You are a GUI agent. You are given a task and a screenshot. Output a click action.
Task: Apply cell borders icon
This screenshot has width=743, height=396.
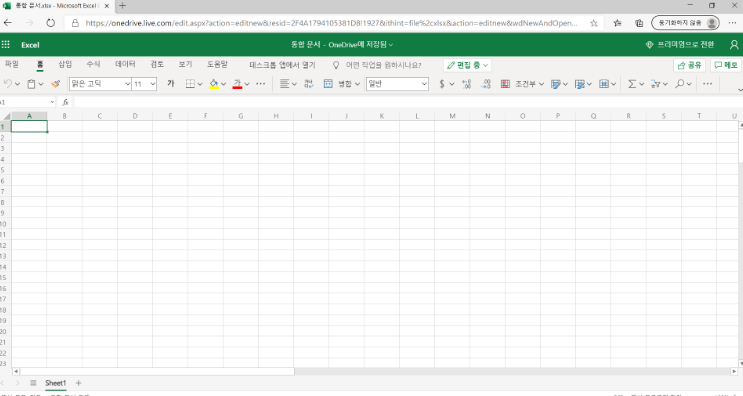point(190,84)
